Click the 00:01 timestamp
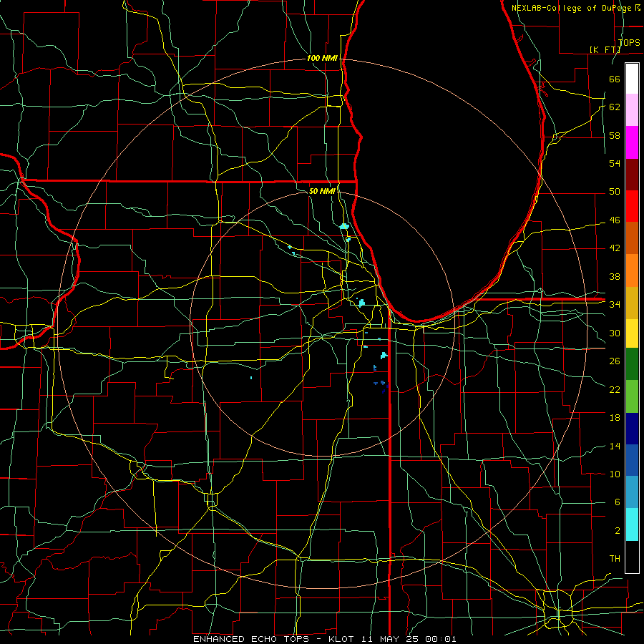Screen dimensions: 644x644 click(x=441, y=639)
